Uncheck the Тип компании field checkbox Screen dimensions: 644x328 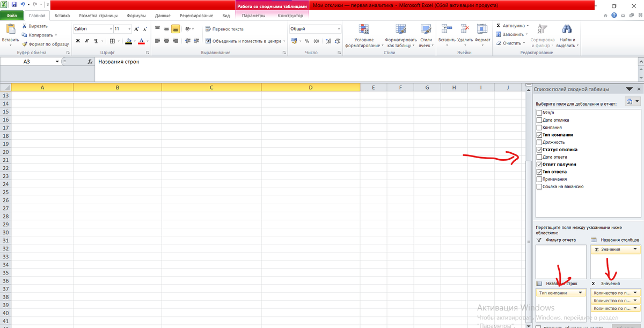pyautogui.click(x=539, y=135)
